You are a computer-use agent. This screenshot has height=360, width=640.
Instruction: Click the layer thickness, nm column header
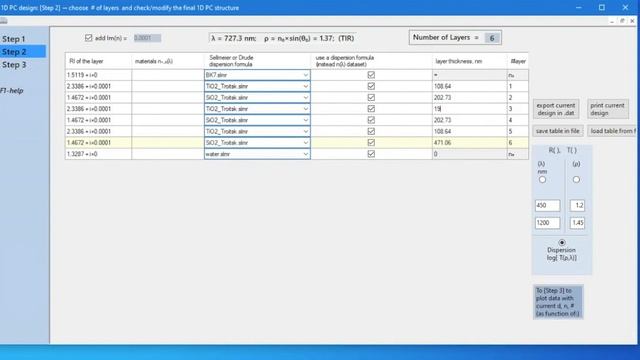[x=469, y=61]
